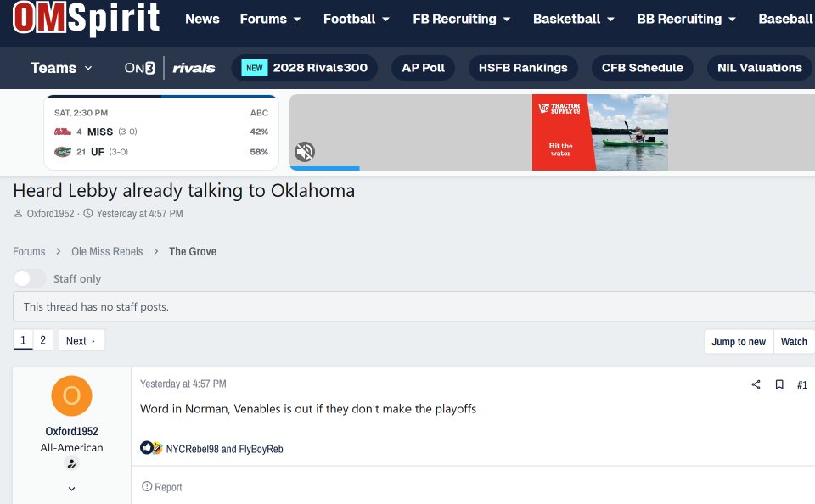Open the CFB Schedule
815x504 pixels.
click(x=643, y=68)
